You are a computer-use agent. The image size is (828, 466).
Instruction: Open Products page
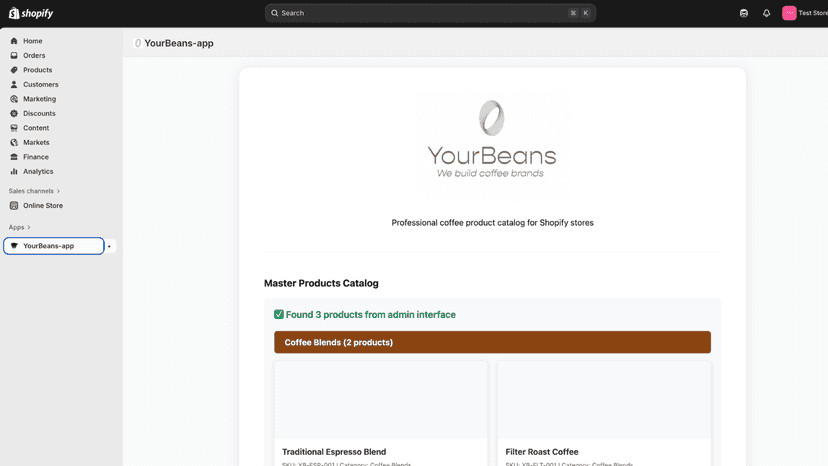point(37,70)
